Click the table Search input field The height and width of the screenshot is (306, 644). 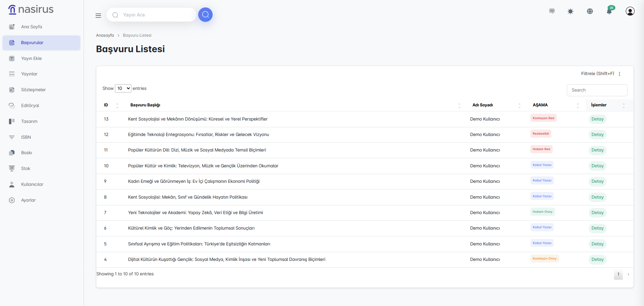click(597, 90)
